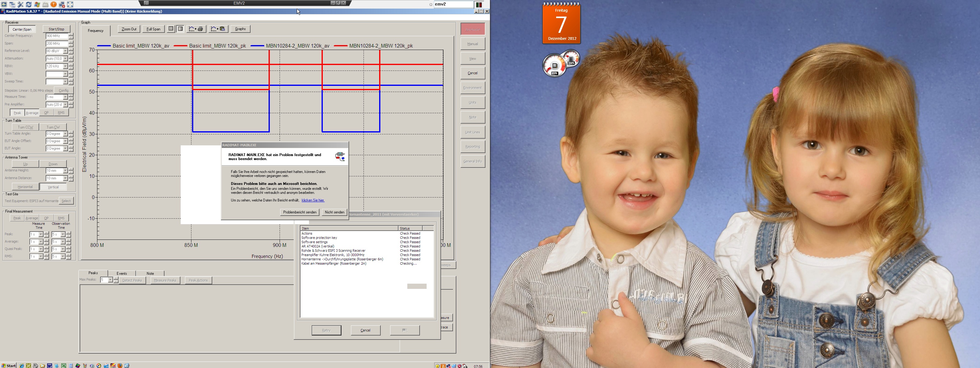The image size is (980, 368).
Task: Select Vertical antenna polarization
Action: pos(53,187)
